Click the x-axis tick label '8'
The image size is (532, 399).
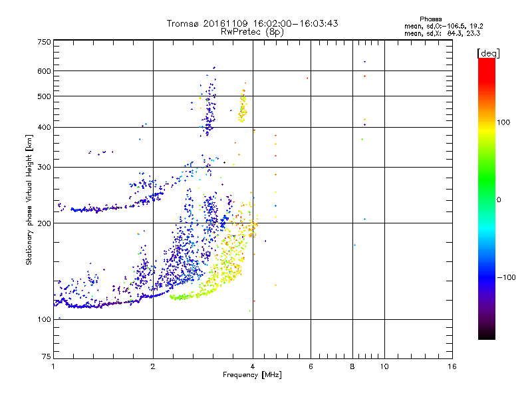coord(352,366)
